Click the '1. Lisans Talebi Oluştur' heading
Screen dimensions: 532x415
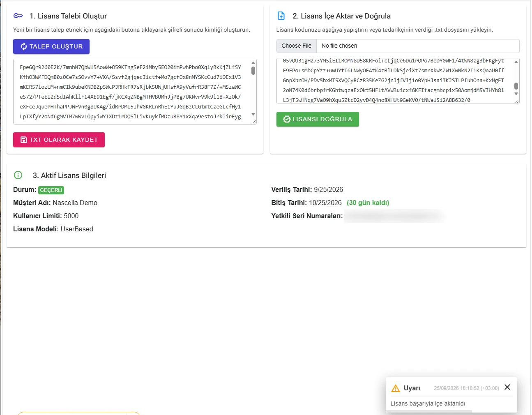68,16
